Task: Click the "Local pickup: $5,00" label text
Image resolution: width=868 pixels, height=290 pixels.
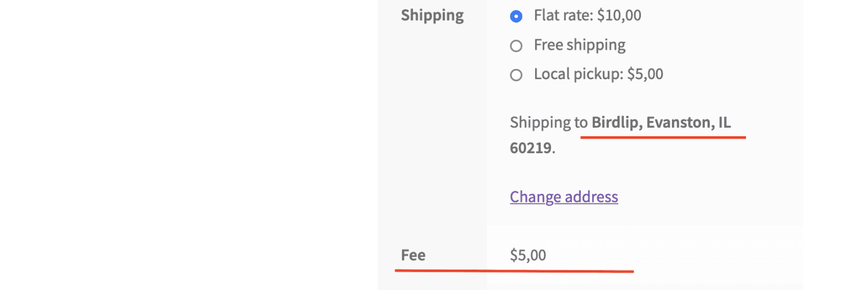Action: click(x=598, y=74)
